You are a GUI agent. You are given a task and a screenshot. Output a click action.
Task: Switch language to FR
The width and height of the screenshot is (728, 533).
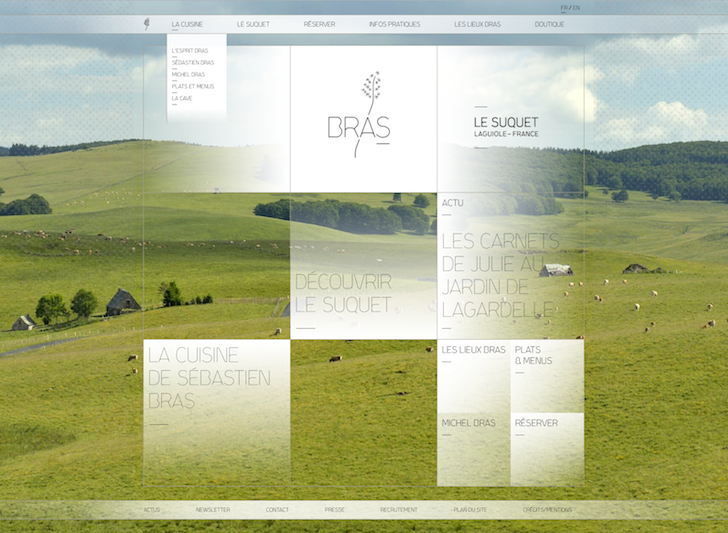pos(564,7)
